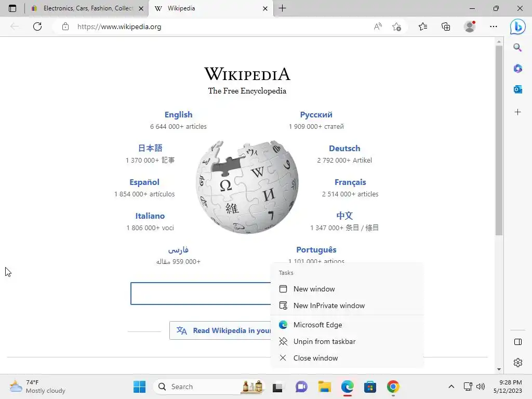Click the Wikipedia globe logo
The height and width of the screenshot is (399, 532).
click(247, 187)
